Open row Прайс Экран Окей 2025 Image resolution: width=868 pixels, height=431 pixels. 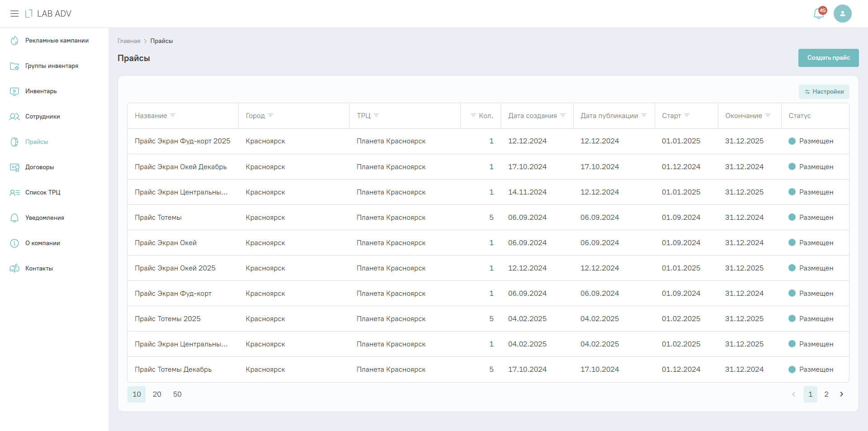(488, 268)
